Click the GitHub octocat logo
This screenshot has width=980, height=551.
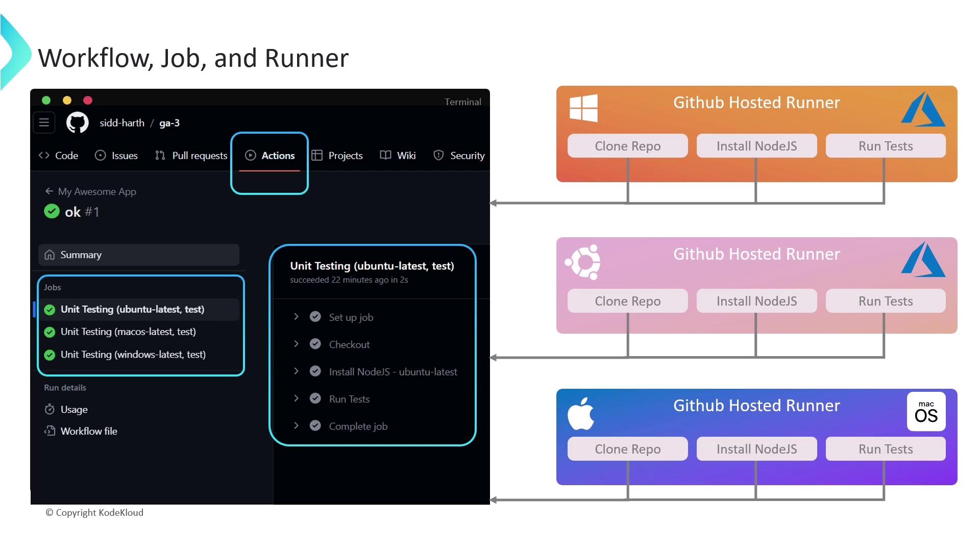[x=78, y=123]
